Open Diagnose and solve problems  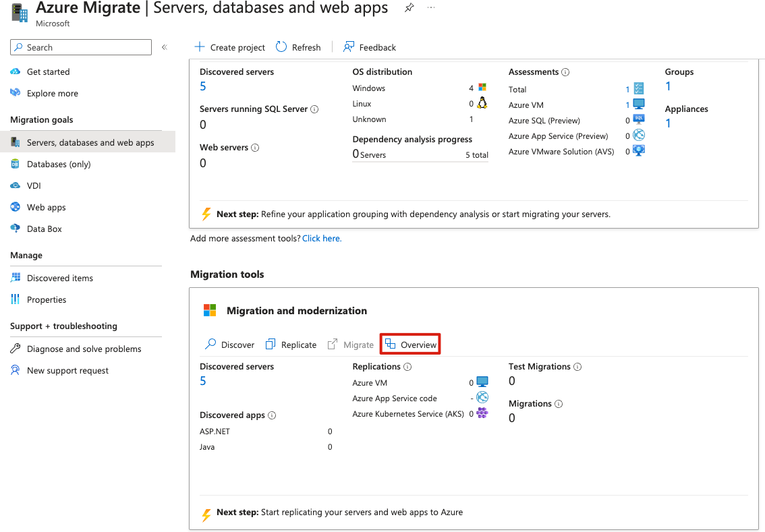(x=84, y=349)
